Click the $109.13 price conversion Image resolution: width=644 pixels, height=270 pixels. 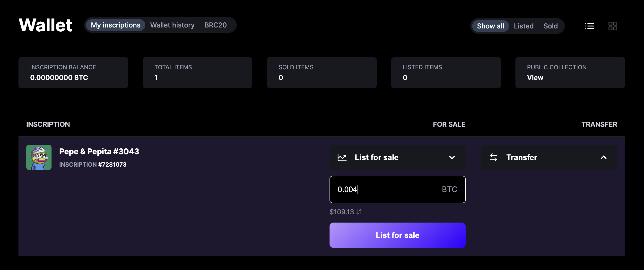coord(341,211)
